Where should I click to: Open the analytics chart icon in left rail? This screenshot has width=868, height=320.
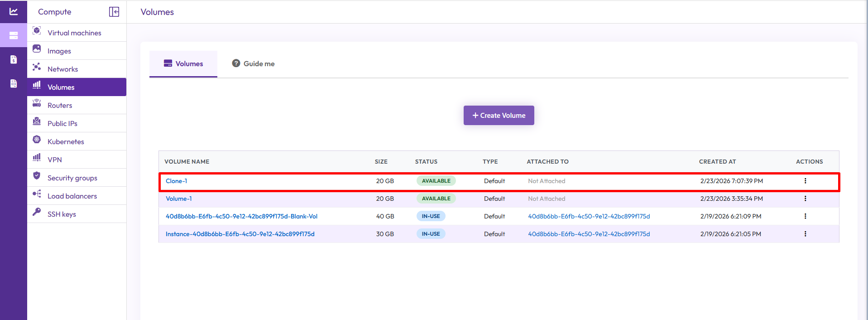coord(14,11)
